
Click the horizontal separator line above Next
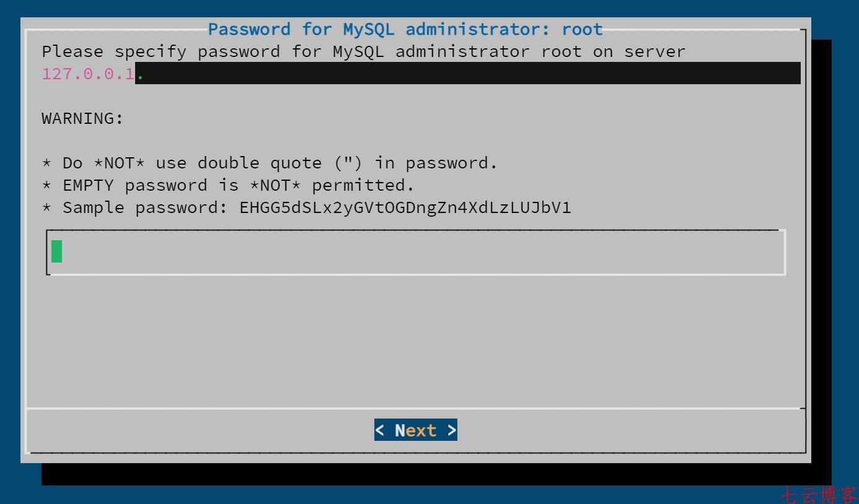pyautogui.click(x=416, y=409)
